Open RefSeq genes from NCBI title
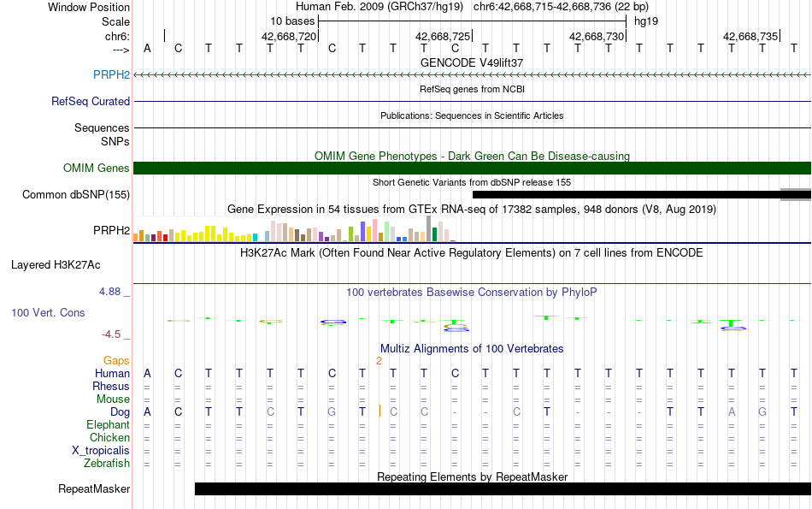Image resolution: width=812 pixels, height=509 pixels. tap(472, 89)
